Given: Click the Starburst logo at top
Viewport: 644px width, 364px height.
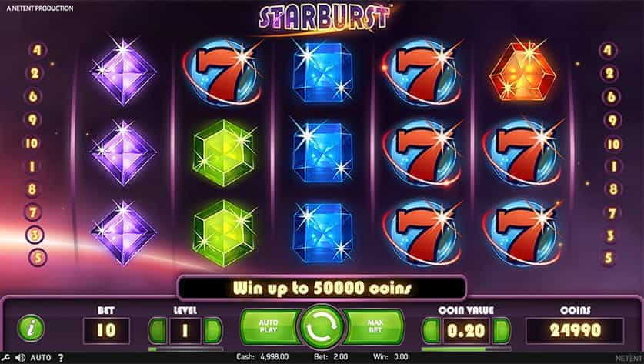Looking at the screenshot, I should click(x=325, y=17).
